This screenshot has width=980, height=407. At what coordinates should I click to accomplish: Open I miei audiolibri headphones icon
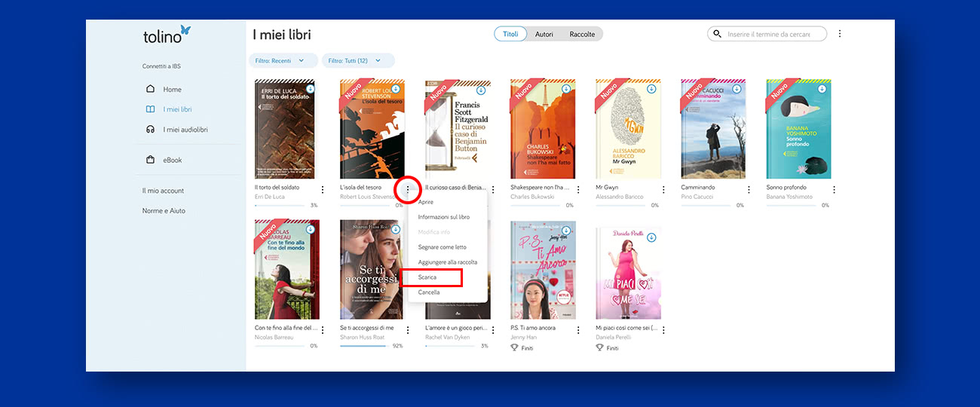[x=150, y=130]
